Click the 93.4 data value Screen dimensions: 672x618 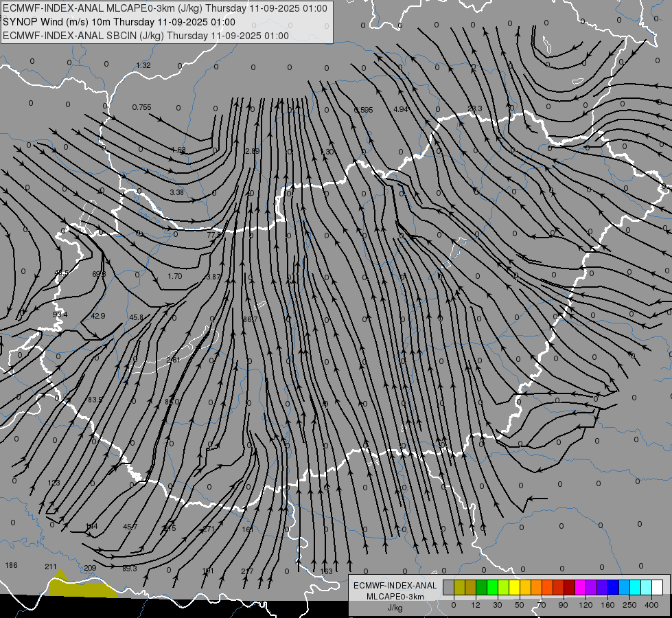(x=60, y=314)
